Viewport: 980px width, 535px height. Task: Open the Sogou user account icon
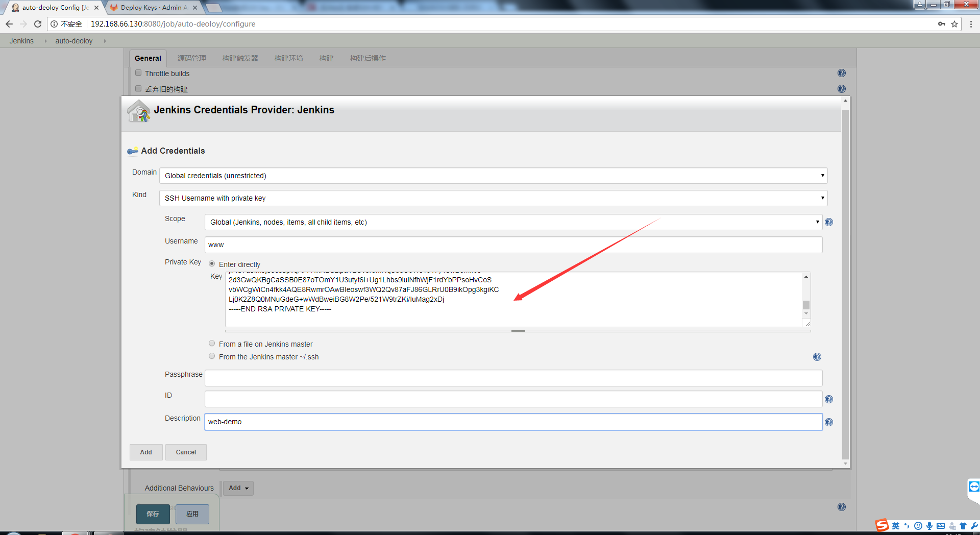(952, 526)
